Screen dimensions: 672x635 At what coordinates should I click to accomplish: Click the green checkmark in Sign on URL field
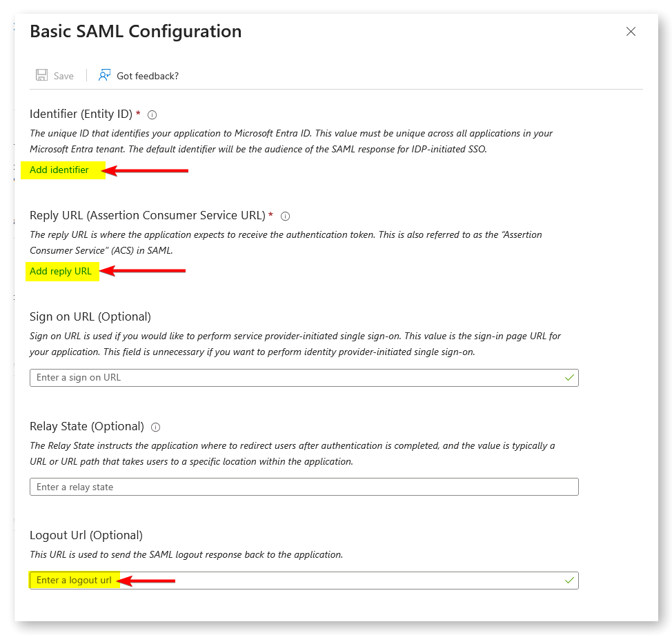click(x=569, y=378)
